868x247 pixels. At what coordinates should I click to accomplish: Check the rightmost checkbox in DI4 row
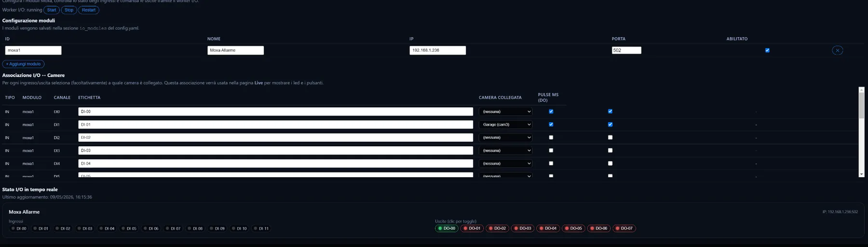pyautogui.click(x=610, y=163)
